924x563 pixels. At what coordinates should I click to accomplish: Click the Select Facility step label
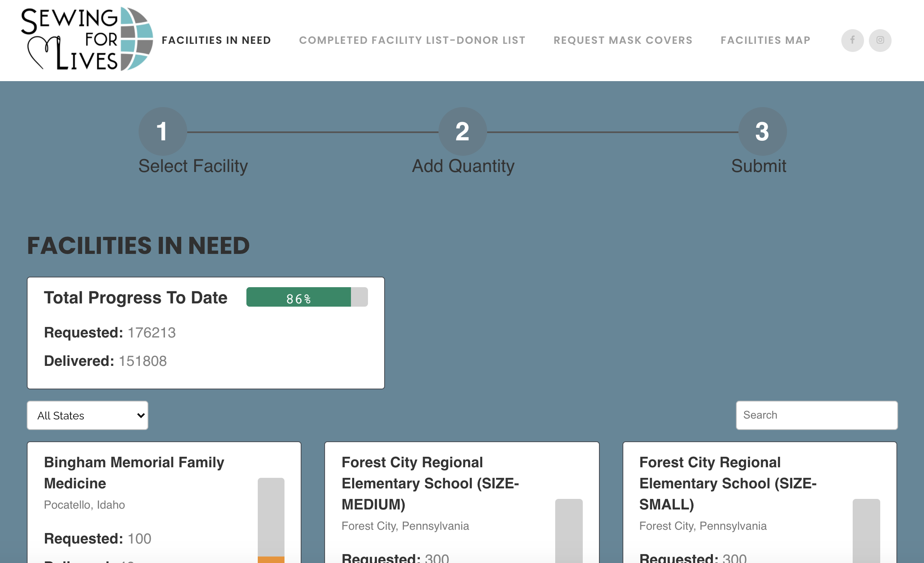click(x=193, y=166)
